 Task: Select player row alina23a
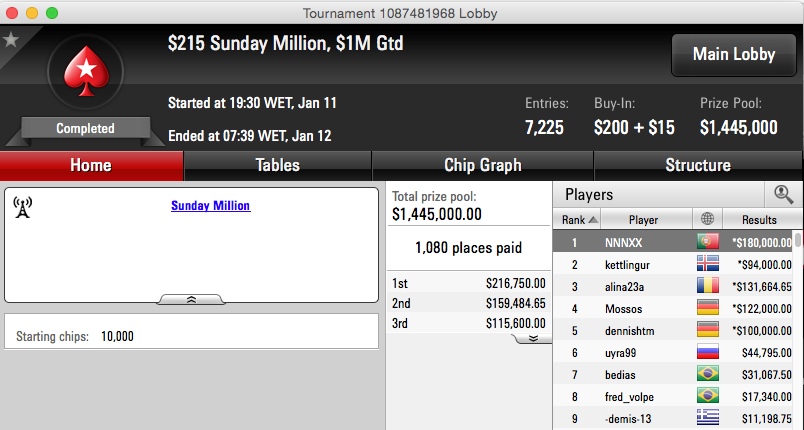pos(673,286)
